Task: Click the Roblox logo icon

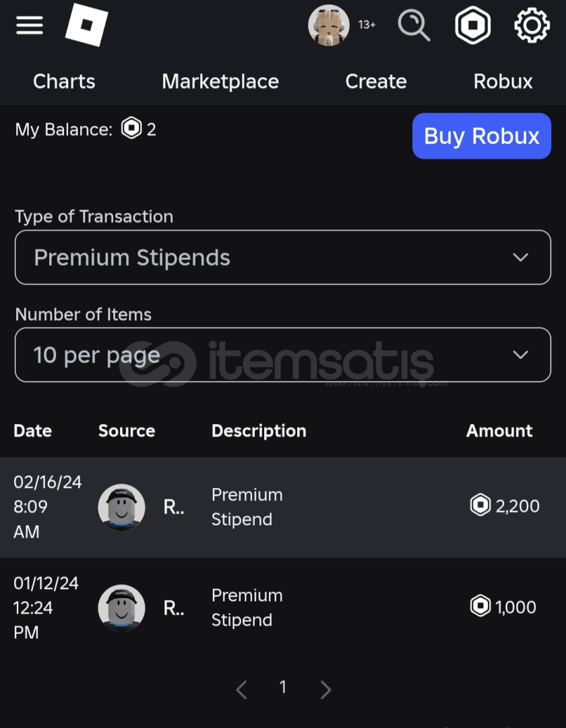Action: pos(86,26)
